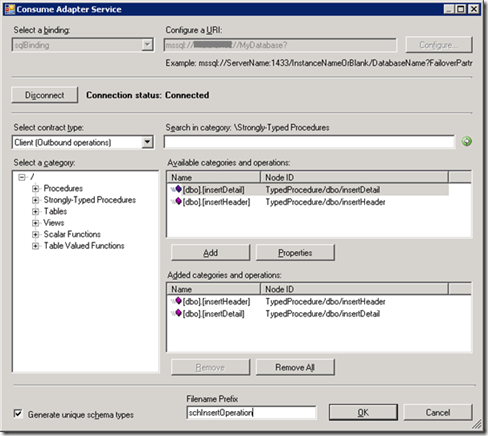488x436 pixels.
Task: Click the green search go arrow icon
Action: (x=466, y=142)
